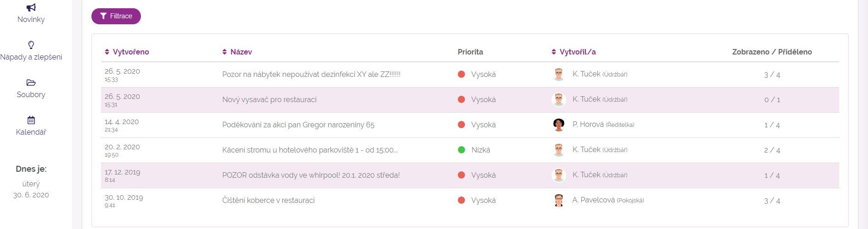Click P. Horová avatar picture
The image size is (868, 229).
point(558,125)
